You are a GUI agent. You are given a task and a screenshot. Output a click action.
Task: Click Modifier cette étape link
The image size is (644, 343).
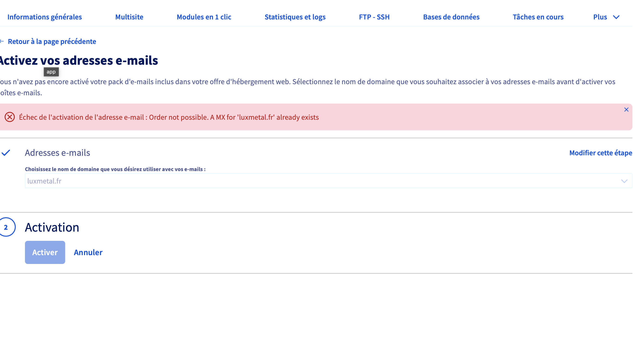coord(601,153)
